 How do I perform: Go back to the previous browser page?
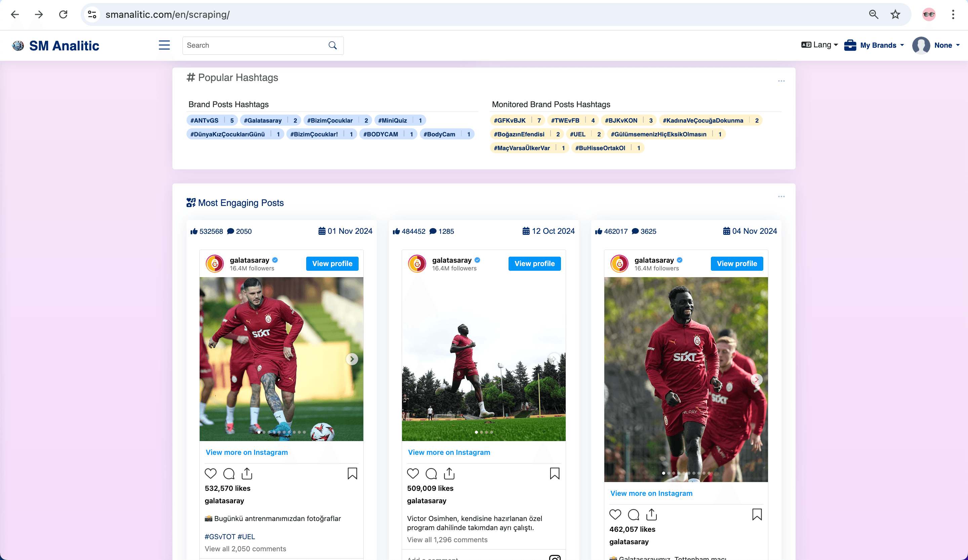pyautogui.click(x=14, y=14)
